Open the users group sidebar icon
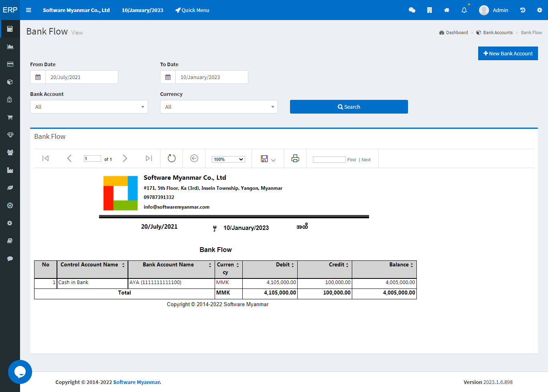Screen dimensions: 548x392 point(10,152)
